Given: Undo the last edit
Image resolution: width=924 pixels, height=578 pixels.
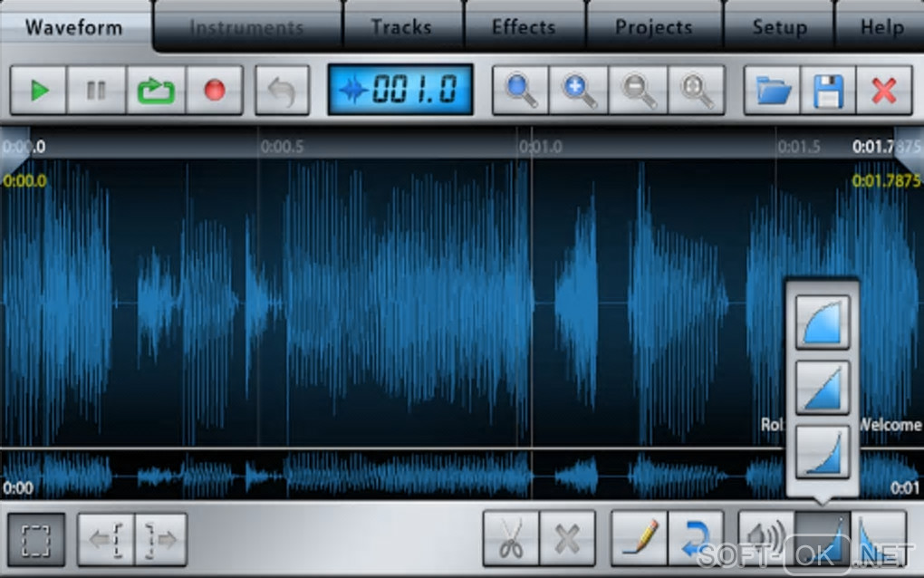Looking at the screenshot, I should pyautogui.click(x=282, y=91).
